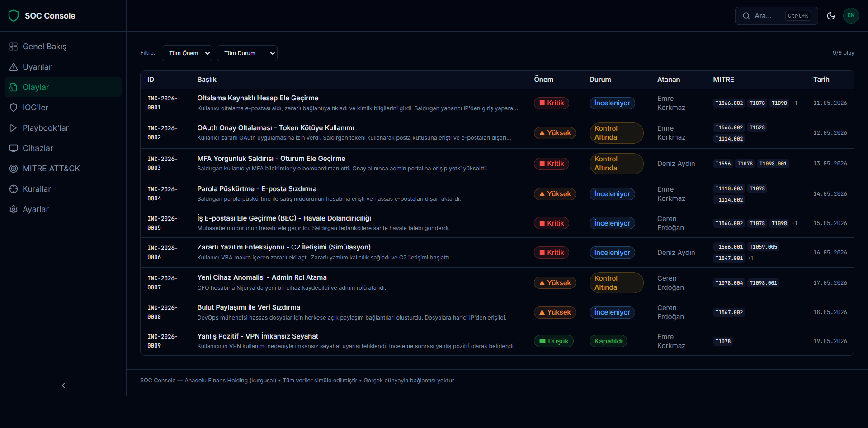Open MFA Yorgunluk Saldırısı incident

(x=271, y=159)
